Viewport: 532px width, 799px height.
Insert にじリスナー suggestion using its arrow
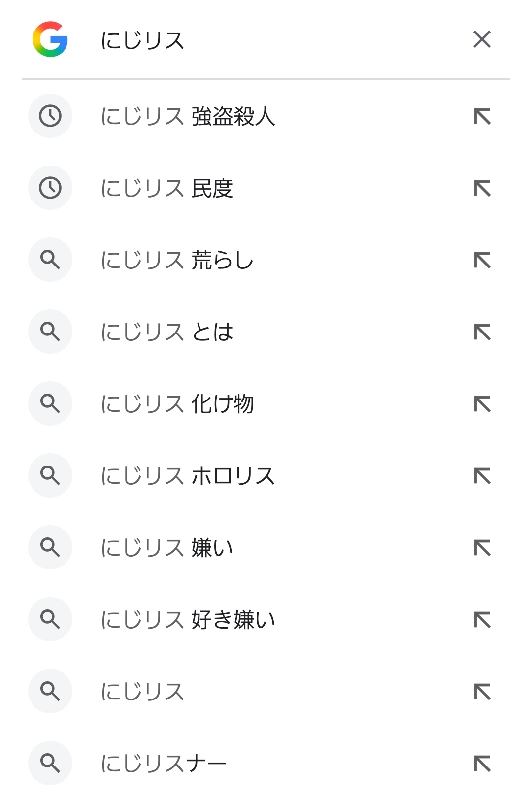[x=482, y=764]
